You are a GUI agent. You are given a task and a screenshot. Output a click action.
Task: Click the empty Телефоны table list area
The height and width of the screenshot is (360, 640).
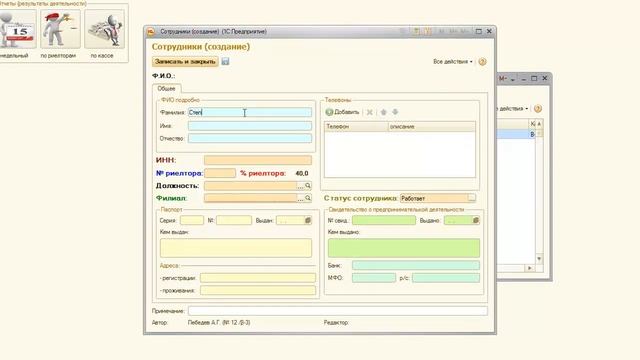[x=400, y=154]
